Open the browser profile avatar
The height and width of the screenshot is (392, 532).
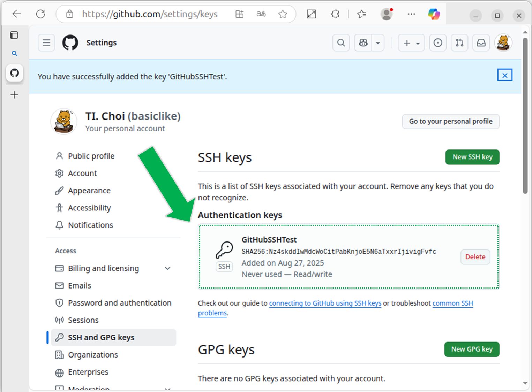click(x=387, y=14)
